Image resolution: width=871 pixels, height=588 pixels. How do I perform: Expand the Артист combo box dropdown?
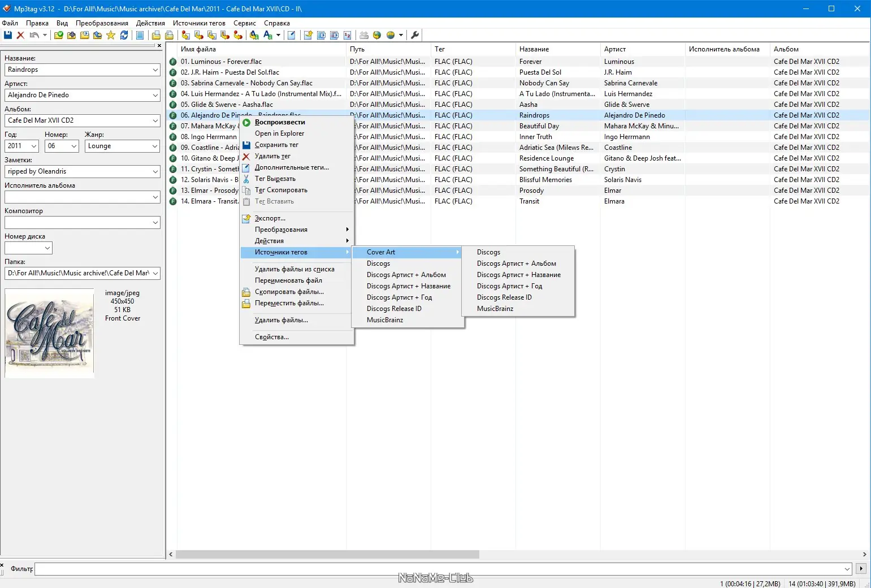coord(155,95)
